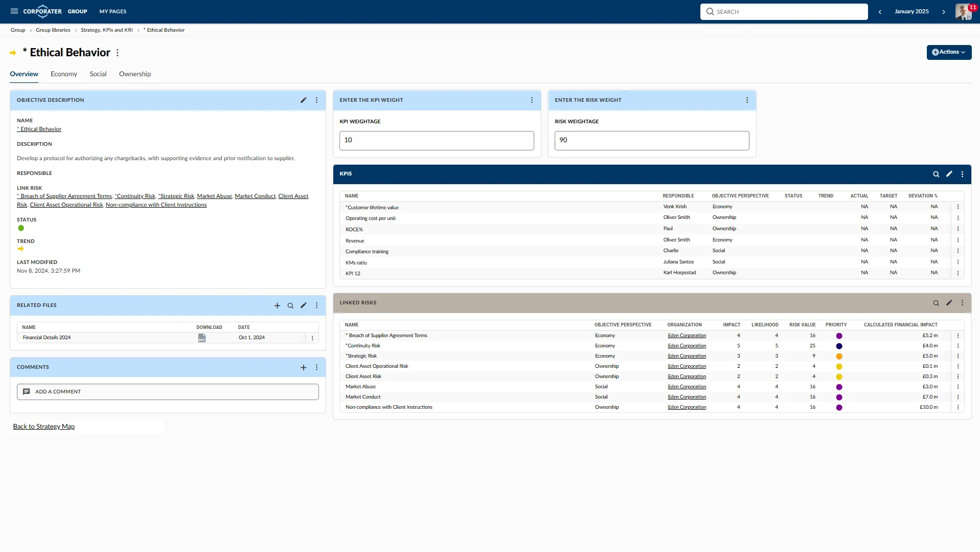The image size is (980, 552).
Task: Click Back to Strategy Map link
Action: (x=44, y=427)
